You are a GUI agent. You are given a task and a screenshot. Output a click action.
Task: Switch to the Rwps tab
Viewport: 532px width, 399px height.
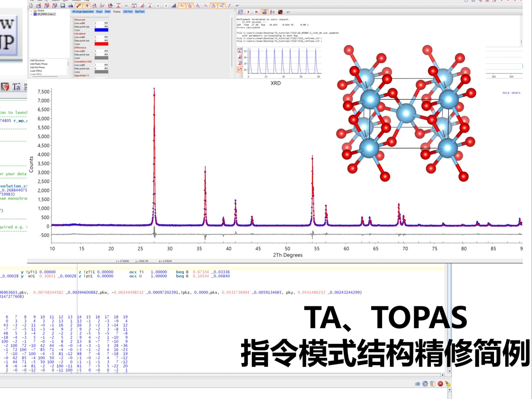click(99, 11)
